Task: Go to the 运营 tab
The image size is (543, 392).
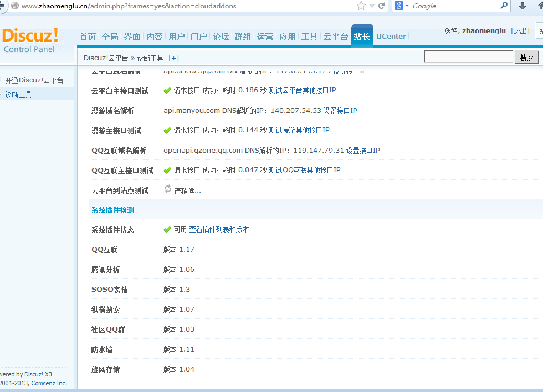Action: tap(265, 37)
